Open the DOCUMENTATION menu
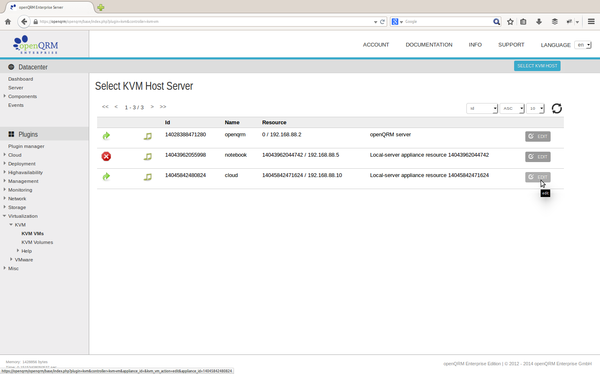Screen dimensions: 600x374 [429, 45]
